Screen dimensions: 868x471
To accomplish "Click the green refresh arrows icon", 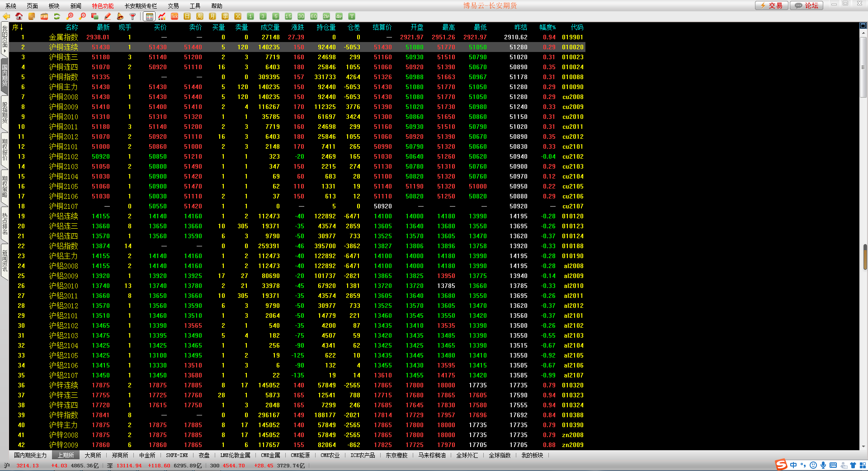I will 57,16.
